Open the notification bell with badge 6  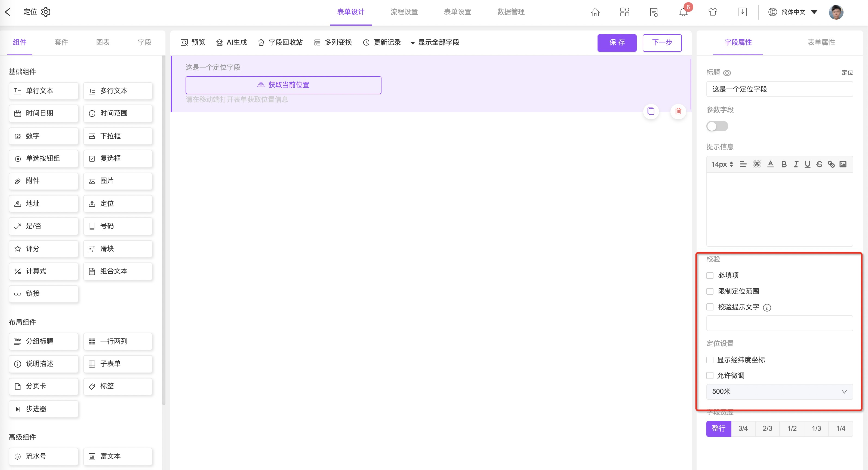(683, 12)
